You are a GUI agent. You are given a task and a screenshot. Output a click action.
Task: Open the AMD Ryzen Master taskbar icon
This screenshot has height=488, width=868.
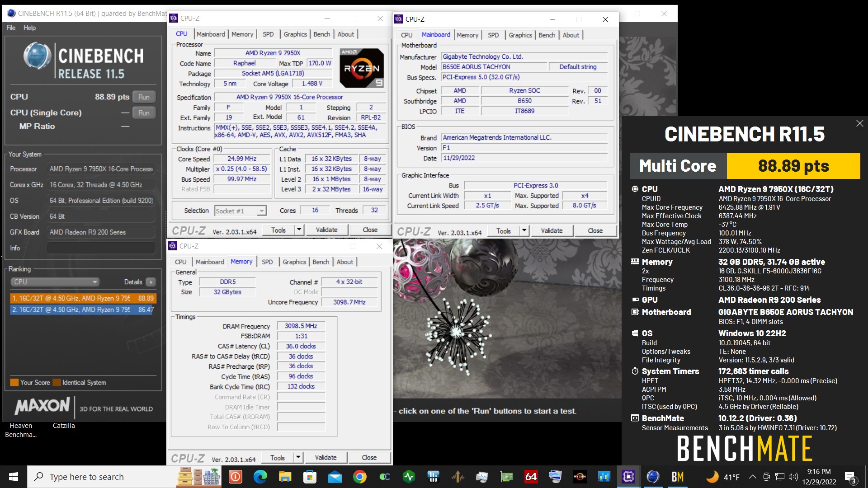click(580, 477)
